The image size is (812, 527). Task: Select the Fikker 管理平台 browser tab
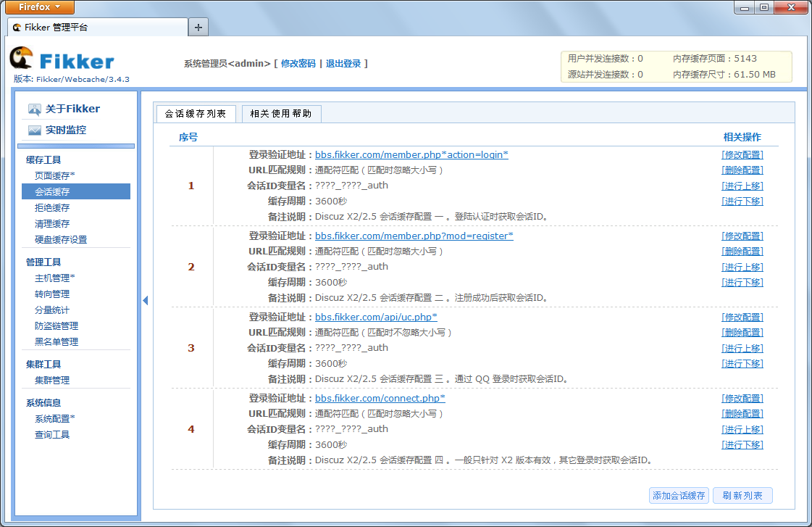[x=99, y=28]
